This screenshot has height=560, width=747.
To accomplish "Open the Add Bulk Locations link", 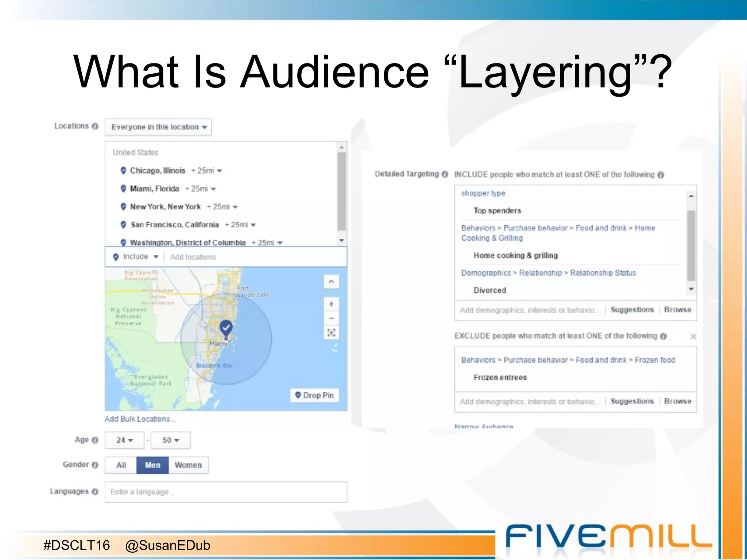I will [x=140, y=419].
